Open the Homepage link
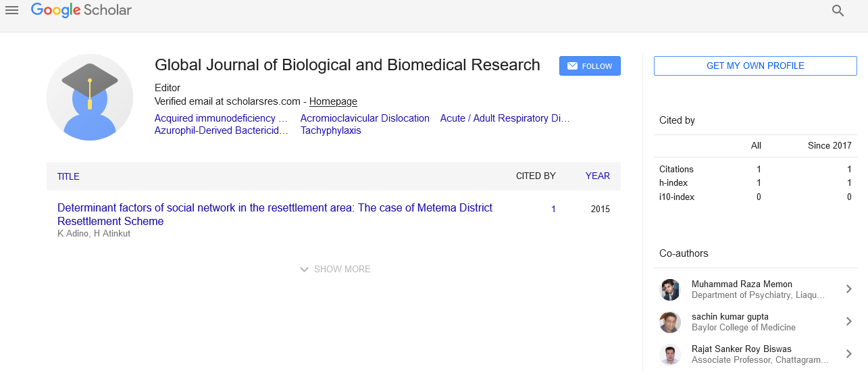Viewport: 868px width, 375px height. click(x=333, y=101)
